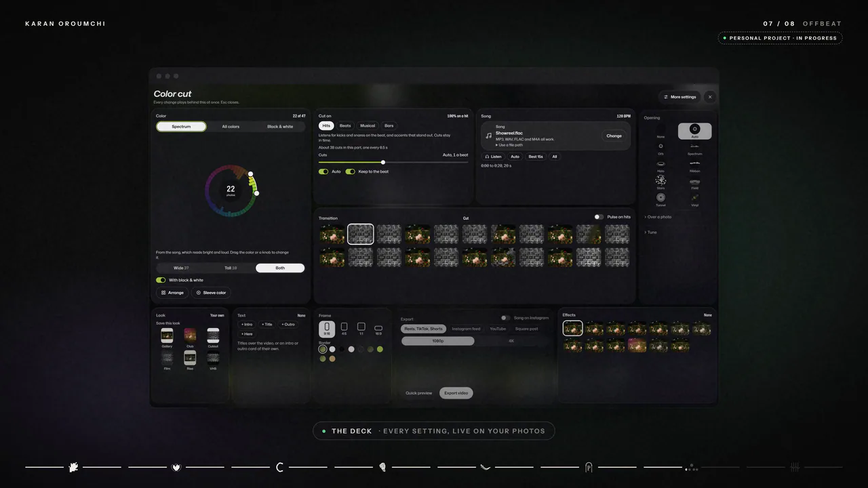Select the 16:9 frame ratio icon
This screenshot has height=488, width=868.
(378, 328)
